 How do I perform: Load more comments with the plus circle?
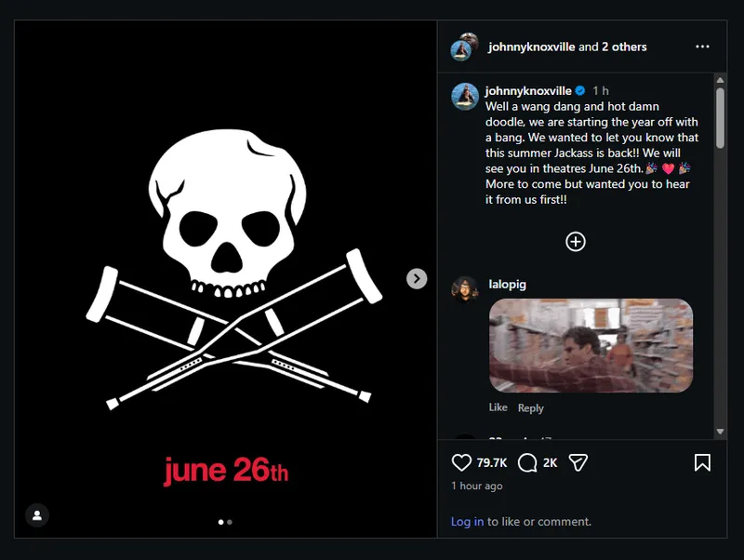pyautogui.click(x=576, y=242)
